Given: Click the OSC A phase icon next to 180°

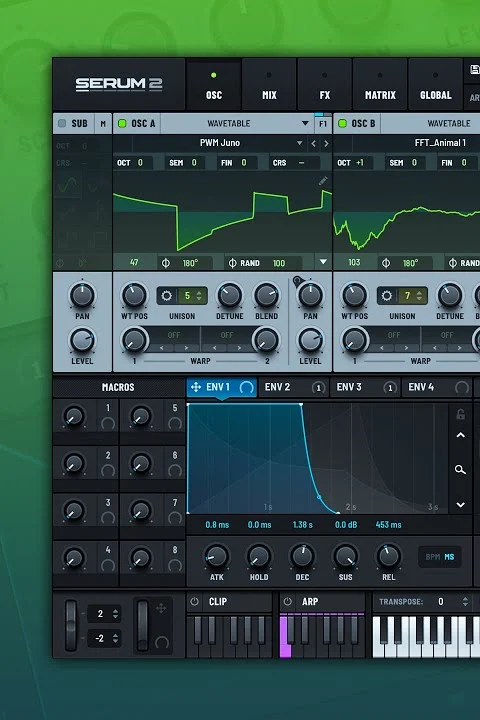Looking at the screenshot, I should pos(166,263).
